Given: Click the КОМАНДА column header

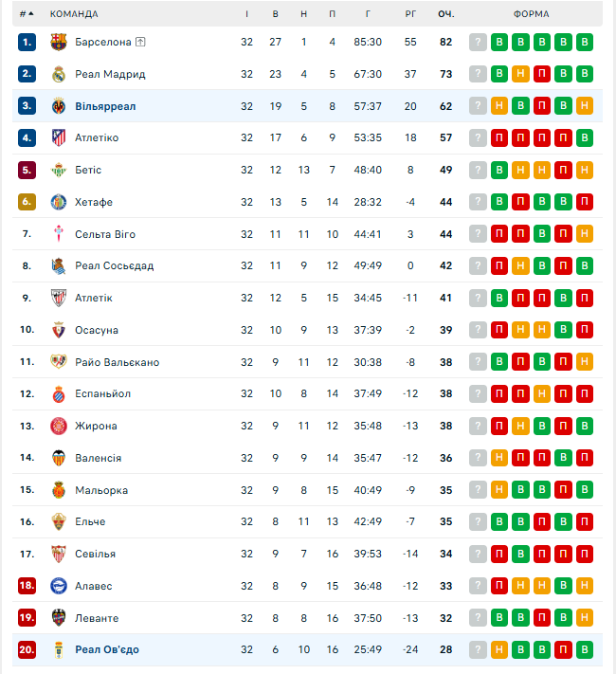Looking at the screenshot, I should (74, 14).
